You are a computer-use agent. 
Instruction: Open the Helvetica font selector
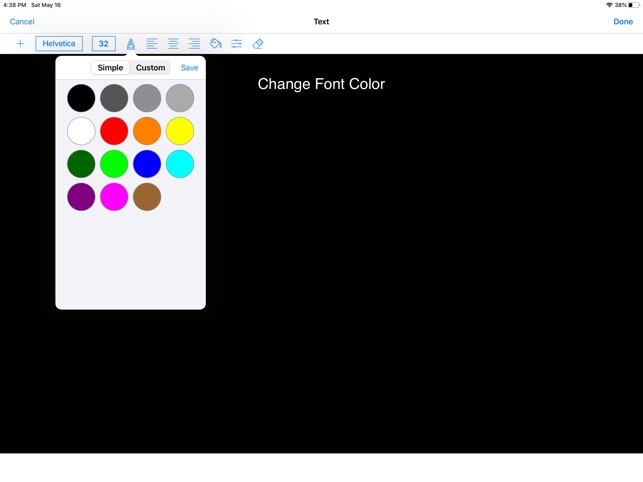pyautogui.click(x=59, y=43)
